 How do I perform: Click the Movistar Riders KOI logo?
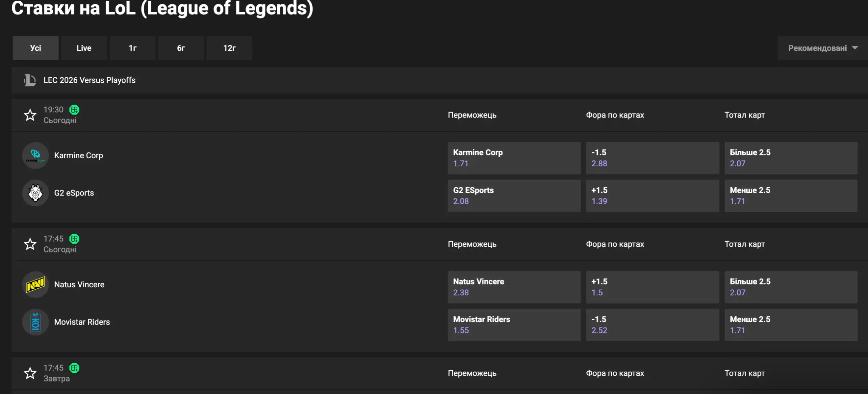35,322
